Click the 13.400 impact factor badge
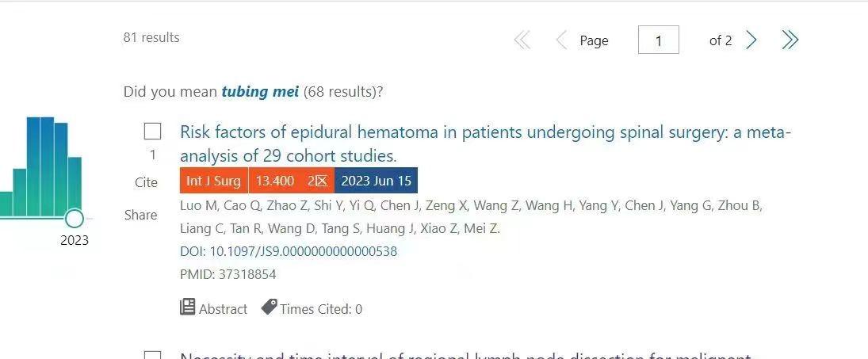 point(275,181)
